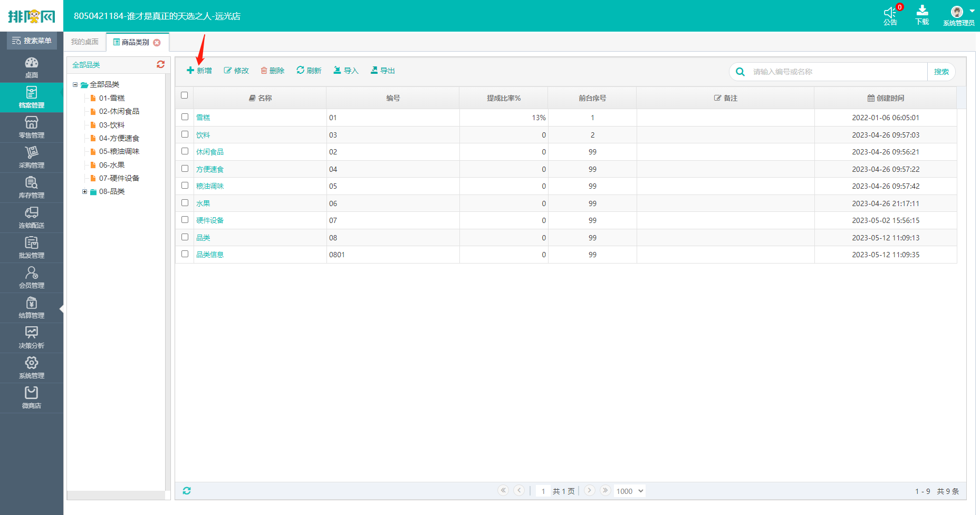This screenshot has width=980, height=515.
Task: Click the 删除 delete toolbar button
Action: tap(273, 71)
